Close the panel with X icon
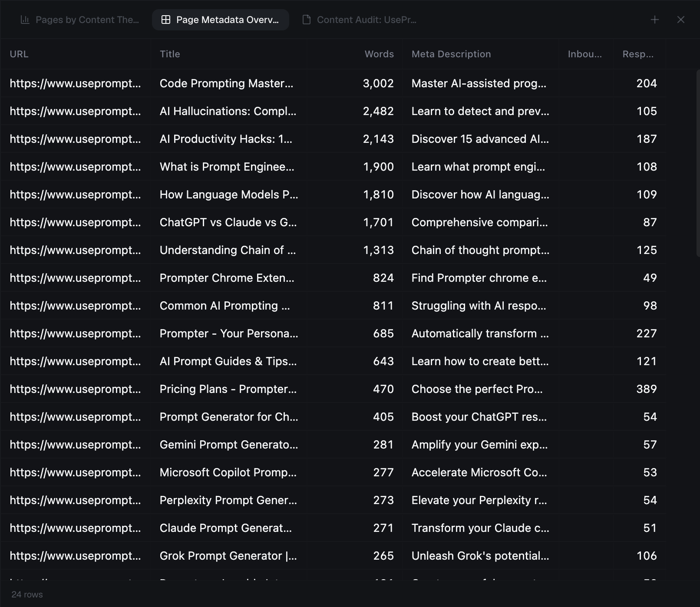This screenshot has width=700, height=607. pos(681,20)
